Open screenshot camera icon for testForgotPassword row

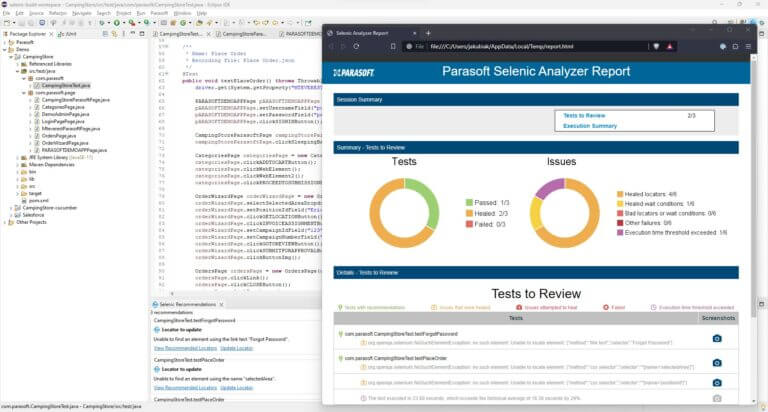[716, 338]
